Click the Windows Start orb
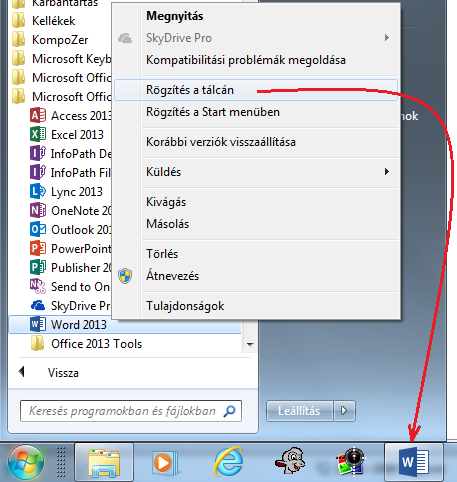The width and height of the screenshot is (457, 482). [26, 463]
